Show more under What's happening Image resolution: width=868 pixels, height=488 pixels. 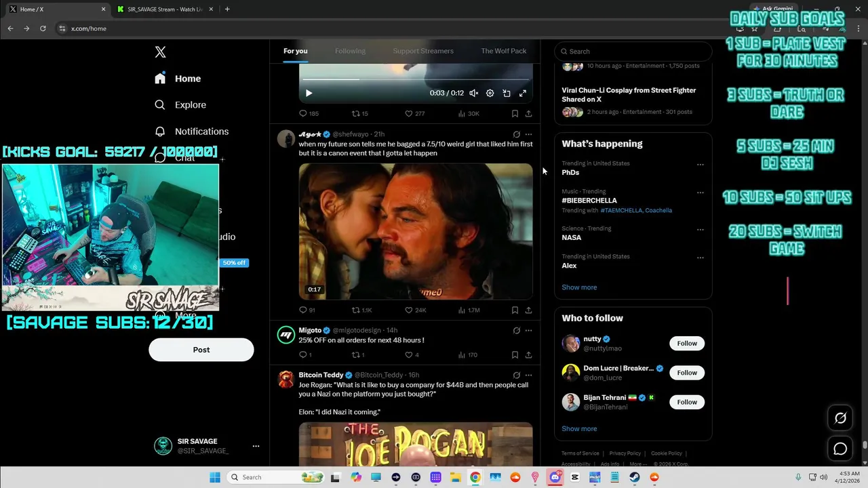[x=579, y=287]
